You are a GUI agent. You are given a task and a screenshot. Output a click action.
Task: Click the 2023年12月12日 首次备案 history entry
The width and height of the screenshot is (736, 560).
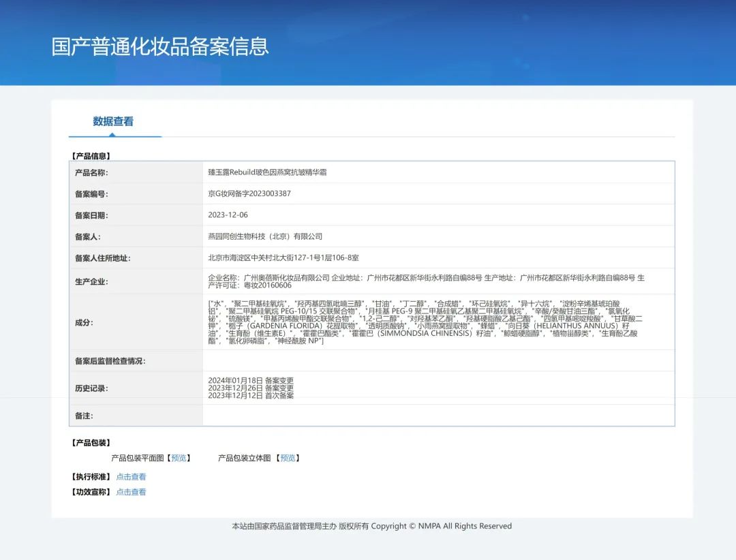tap(251, 396)
